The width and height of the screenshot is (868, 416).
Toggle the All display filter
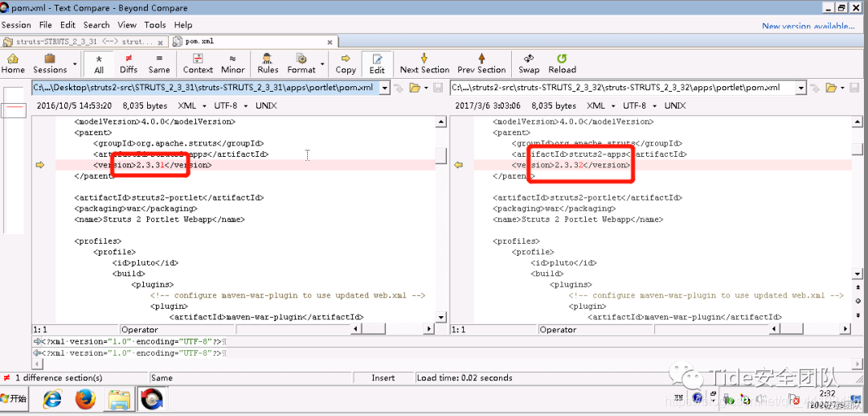click(99, 64)
